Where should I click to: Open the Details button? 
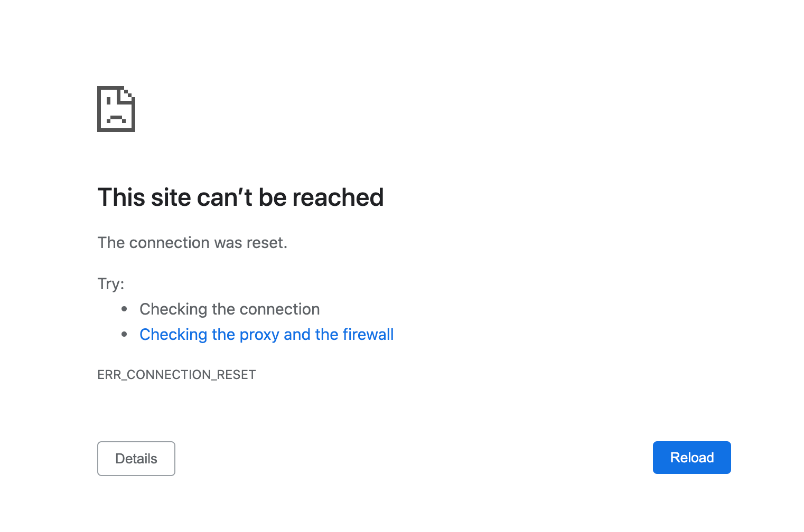(x=136, y=459)
